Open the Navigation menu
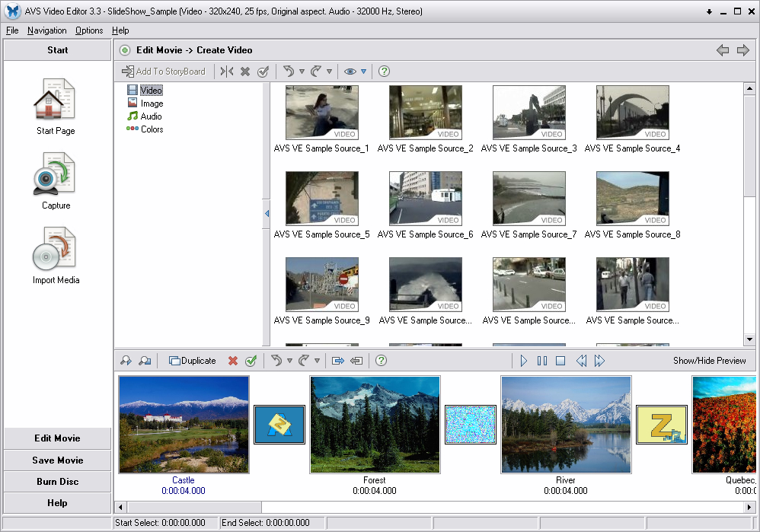The image size is (760, 532). tap(46, 30)
